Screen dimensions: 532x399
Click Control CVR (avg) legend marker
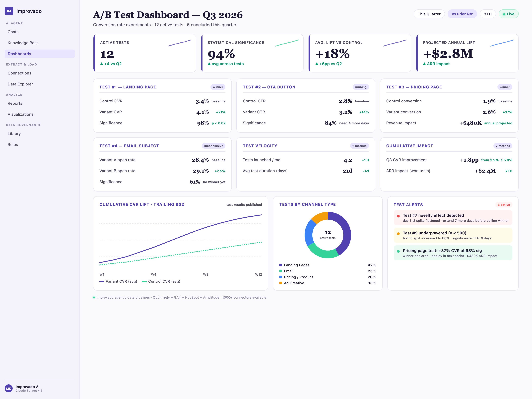click(144, 282)
